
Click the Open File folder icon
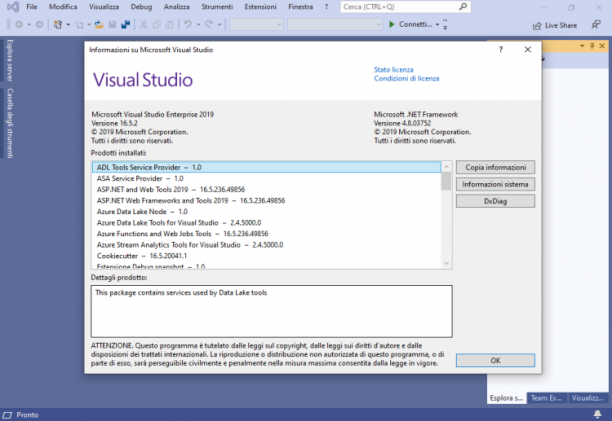coord(99,25)
